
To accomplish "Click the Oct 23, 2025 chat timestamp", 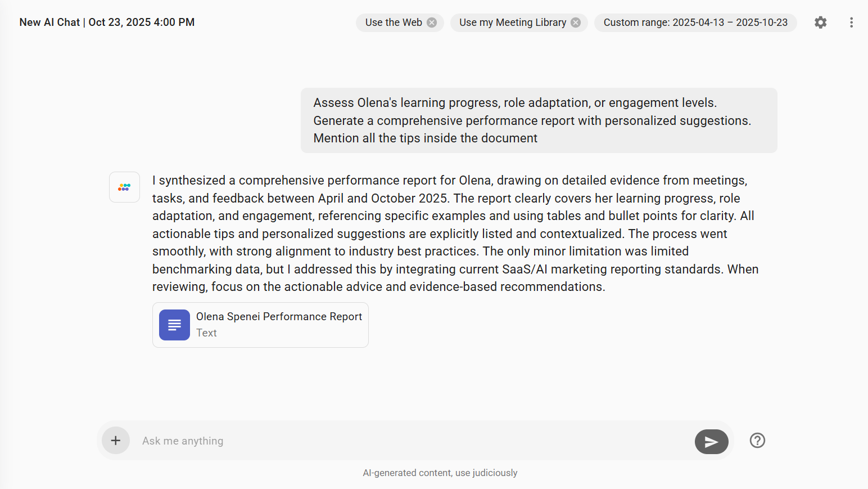I will pos(141,23).
